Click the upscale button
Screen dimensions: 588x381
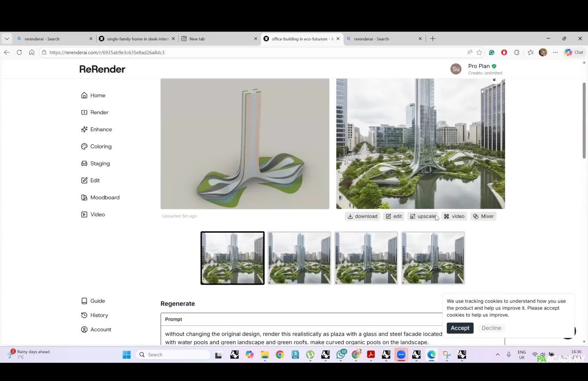423,217
